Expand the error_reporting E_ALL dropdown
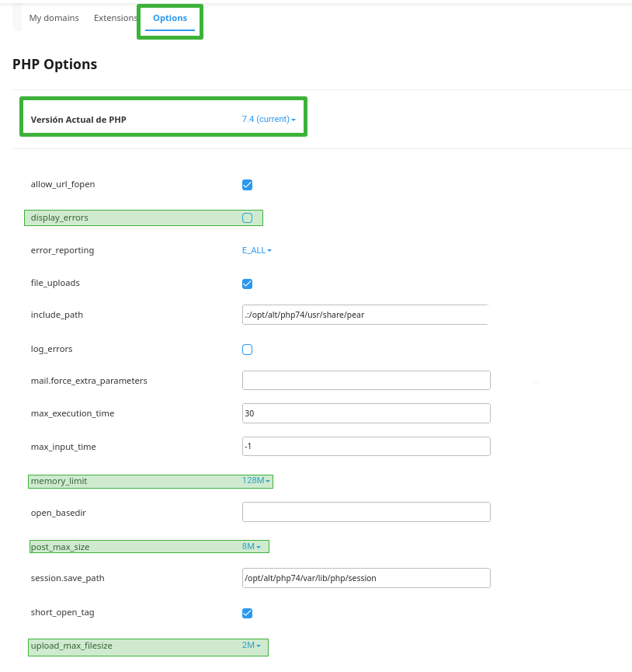 [x=256, y=250]
